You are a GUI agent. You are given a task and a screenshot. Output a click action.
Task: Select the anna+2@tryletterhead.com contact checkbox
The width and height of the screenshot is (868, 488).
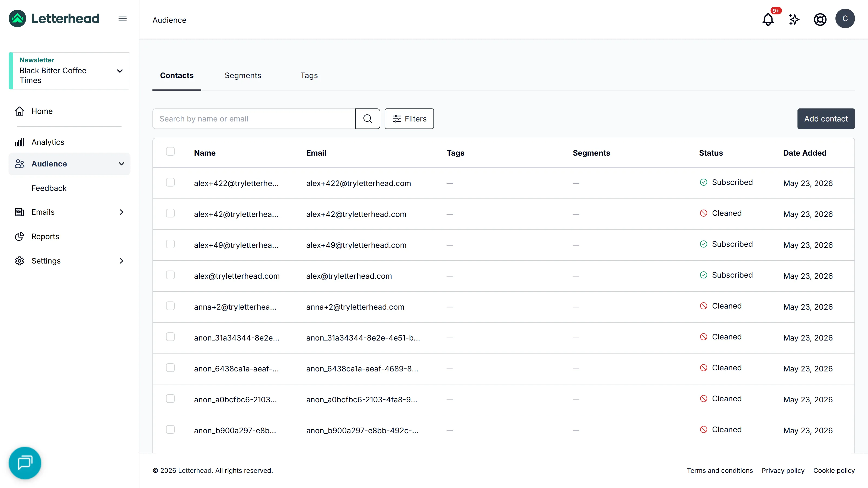pyautogui.click(x=170, y=306)
